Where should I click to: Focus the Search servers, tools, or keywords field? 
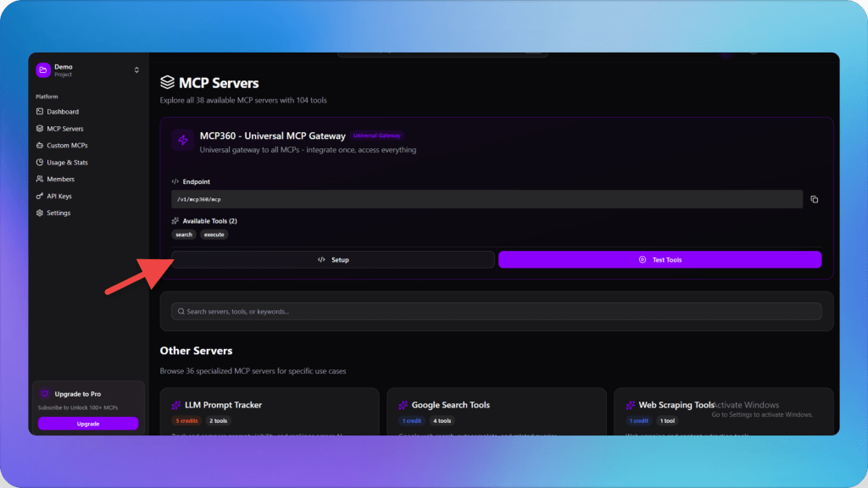pyautogui.click(x=497, y=312)
